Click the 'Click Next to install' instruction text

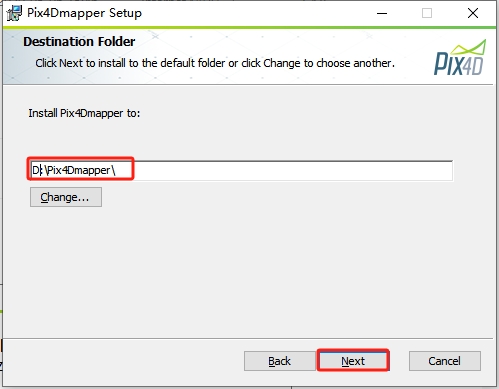(215, 63)
